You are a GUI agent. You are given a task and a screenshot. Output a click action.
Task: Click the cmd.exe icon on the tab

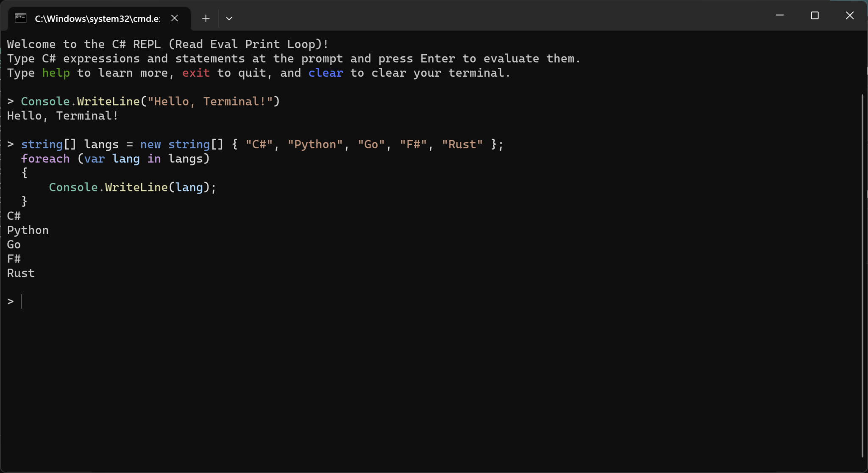(x=19, y=18)
